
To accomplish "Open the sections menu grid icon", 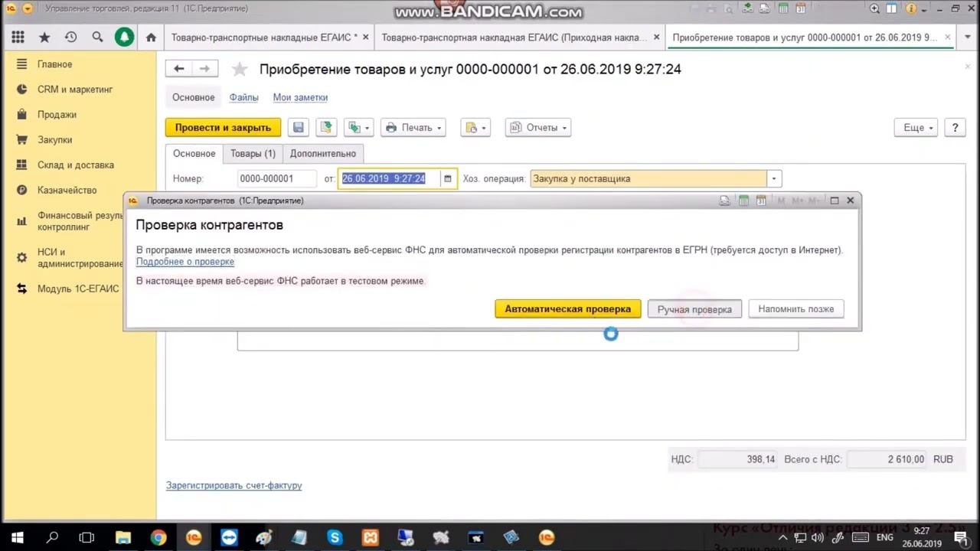I will point(18,37).
